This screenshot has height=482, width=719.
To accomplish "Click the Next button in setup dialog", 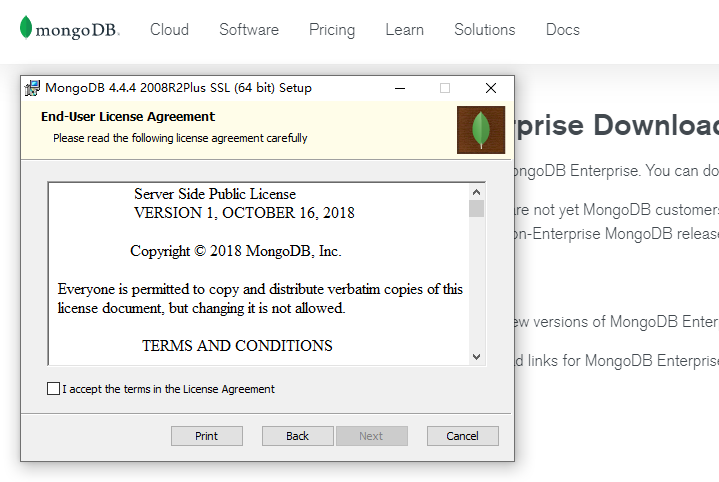I will click(371, 436).
